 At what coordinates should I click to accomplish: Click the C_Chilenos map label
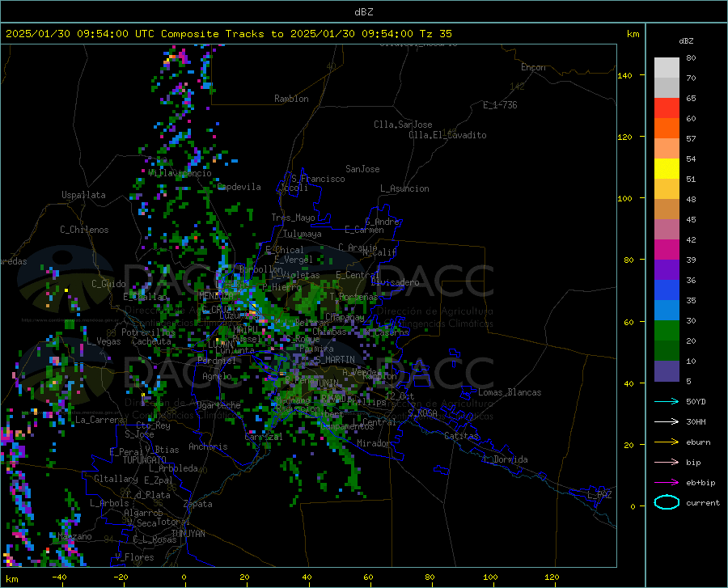pyautogui.click(x=84, y=230)
